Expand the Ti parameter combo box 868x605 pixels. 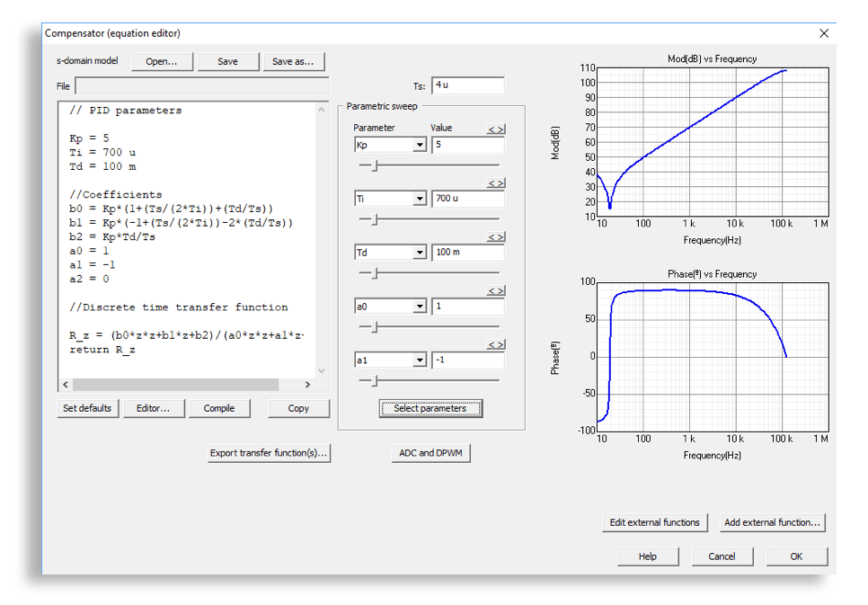(x=419, y=199)
